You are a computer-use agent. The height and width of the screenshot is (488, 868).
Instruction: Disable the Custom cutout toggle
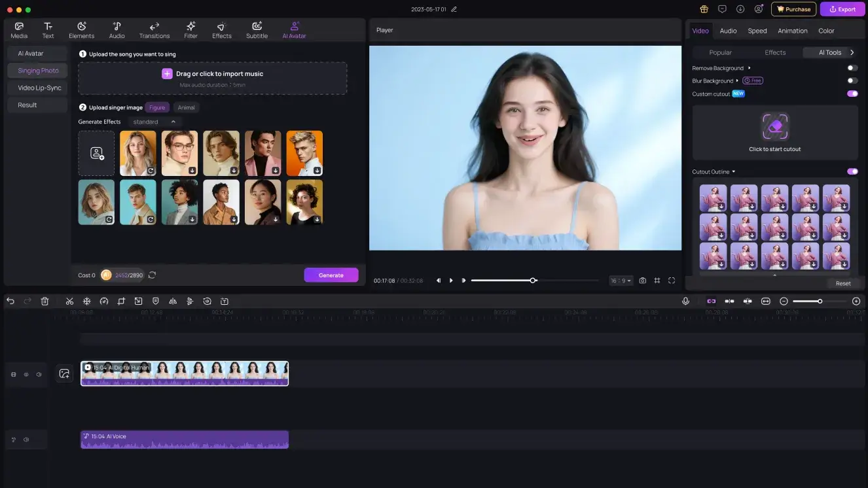[852, 94]
